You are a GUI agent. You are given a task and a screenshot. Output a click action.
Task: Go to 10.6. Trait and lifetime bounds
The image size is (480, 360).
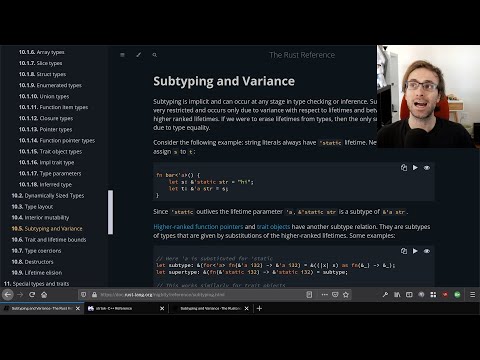point(49,240)
